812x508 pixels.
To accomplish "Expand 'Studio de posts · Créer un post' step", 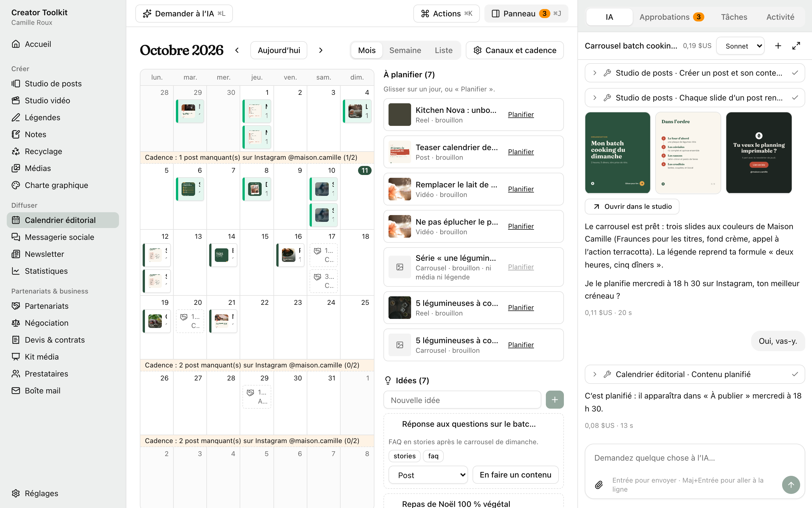I will [x=694, y=73].
